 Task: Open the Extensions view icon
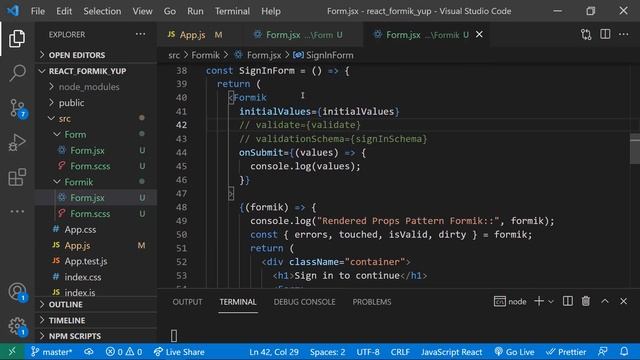17,177
